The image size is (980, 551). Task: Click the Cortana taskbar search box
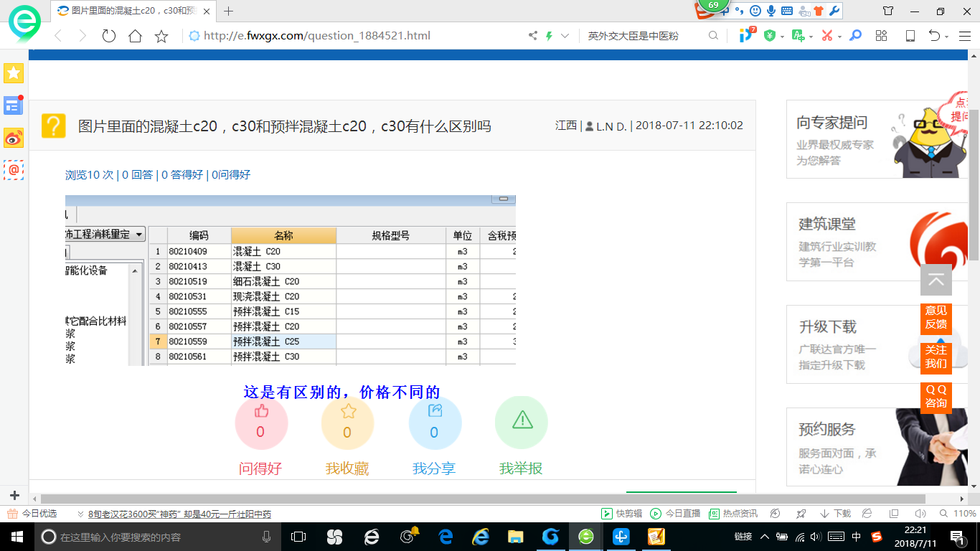click(x=157, y=537)
